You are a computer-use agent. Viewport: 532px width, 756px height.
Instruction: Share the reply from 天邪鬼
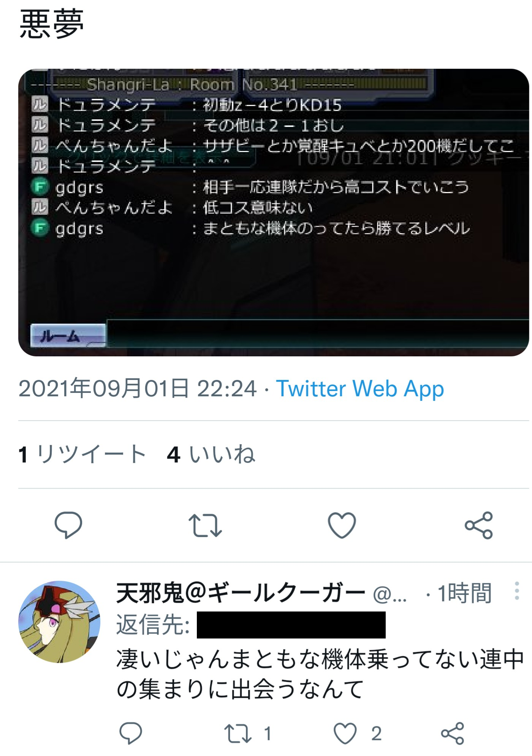coord(453,733)
